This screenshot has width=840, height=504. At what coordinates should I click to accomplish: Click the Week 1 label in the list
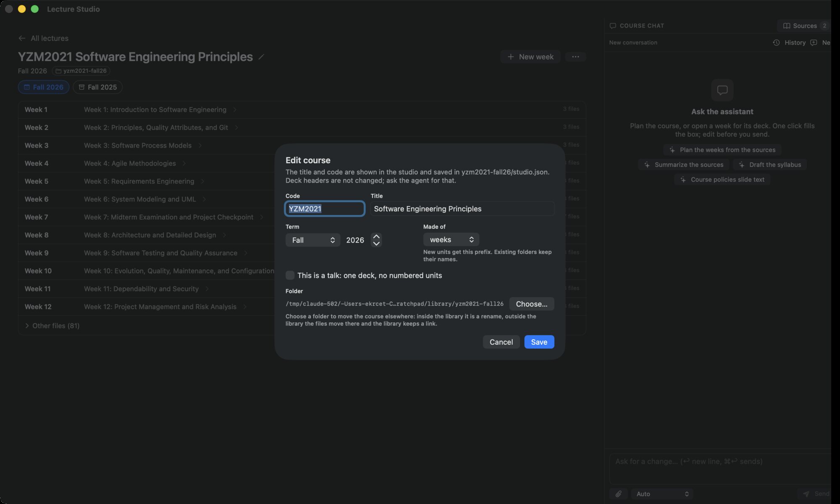36,110
